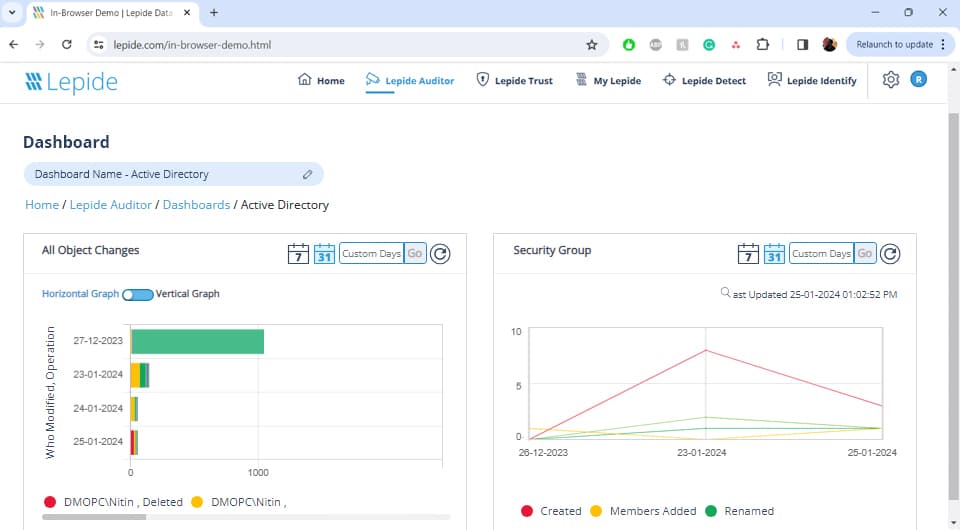Viewport: 960px width, 530px height.
Task: Open the settings gear icon
Action: (x=891, y=80)
